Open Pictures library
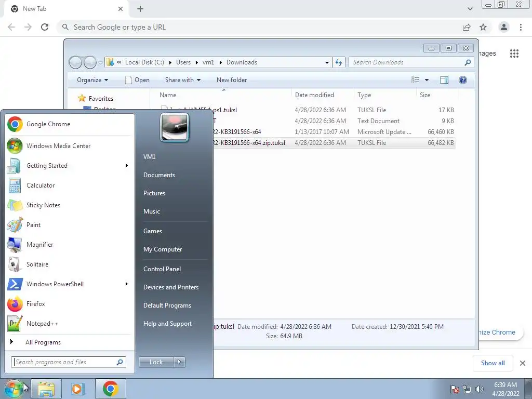The height and width of the screenshot is (399, 532). click(154, 193)
